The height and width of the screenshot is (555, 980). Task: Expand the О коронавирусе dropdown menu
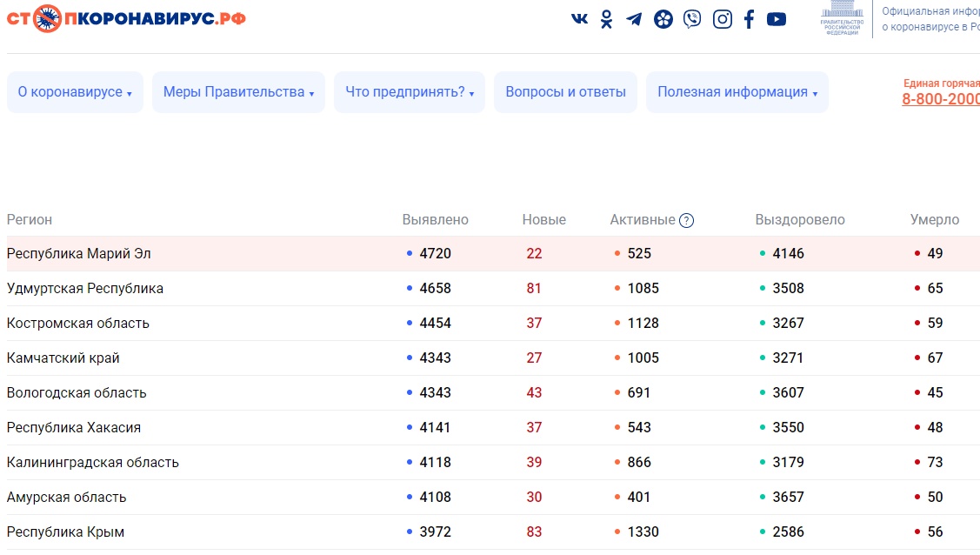(x=75, y=92)
